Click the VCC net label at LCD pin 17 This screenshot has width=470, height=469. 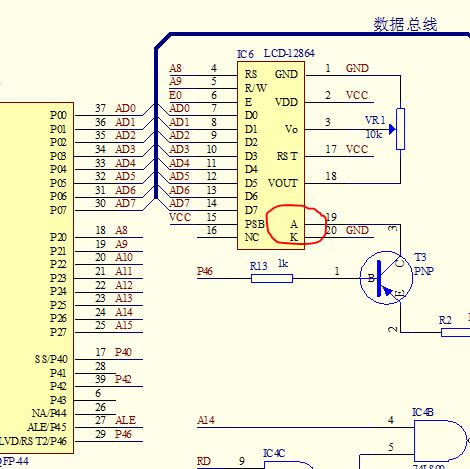pyautogui.click(x=357, y=149)
